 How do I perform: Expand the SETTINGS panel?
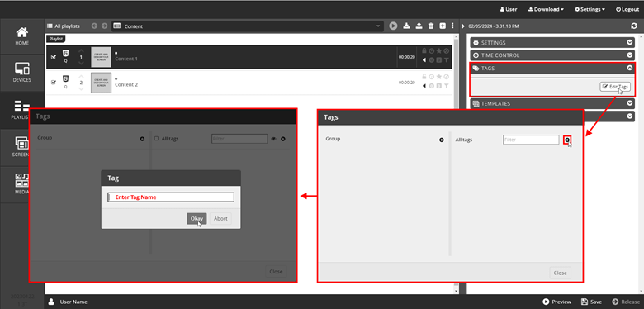click(552, 43)
